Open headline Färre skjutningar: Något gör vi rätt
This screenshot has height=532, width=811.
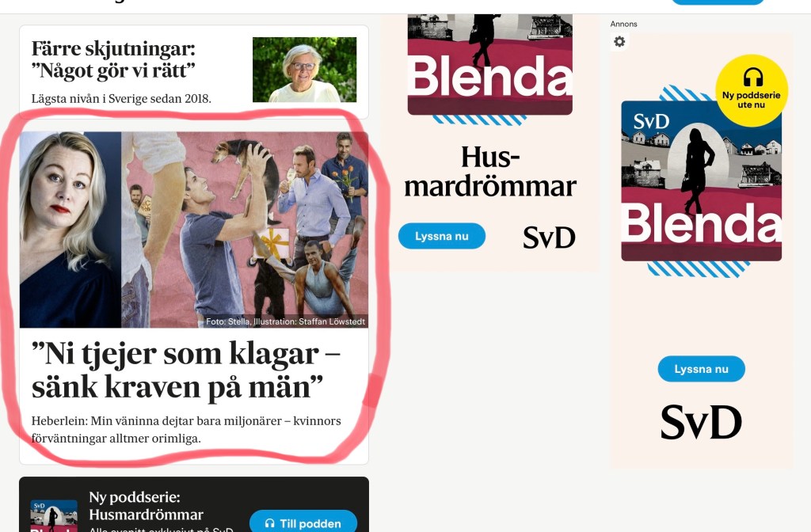click(113, 59)
